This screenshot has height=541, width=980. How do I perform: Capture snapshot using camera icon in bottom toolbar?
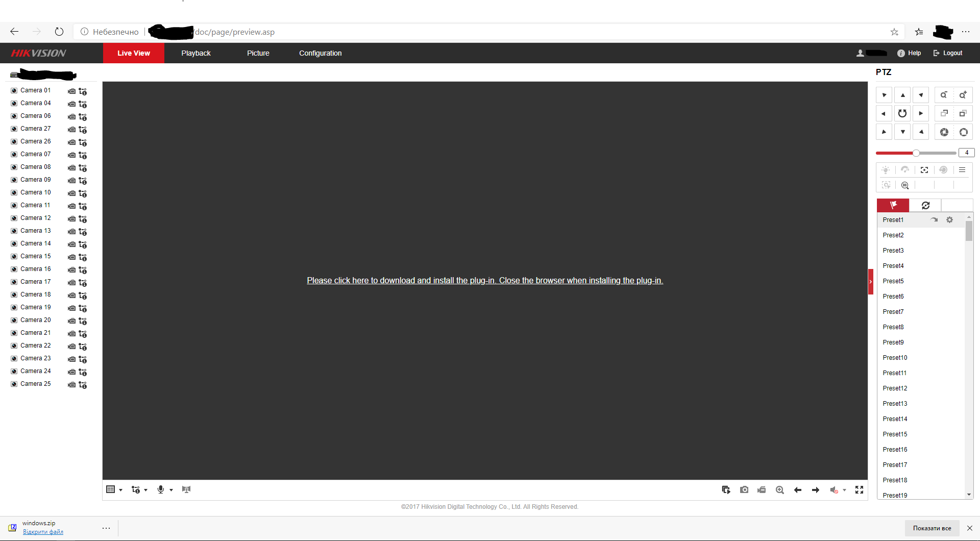pyautogui.click(x=744, y=490)
